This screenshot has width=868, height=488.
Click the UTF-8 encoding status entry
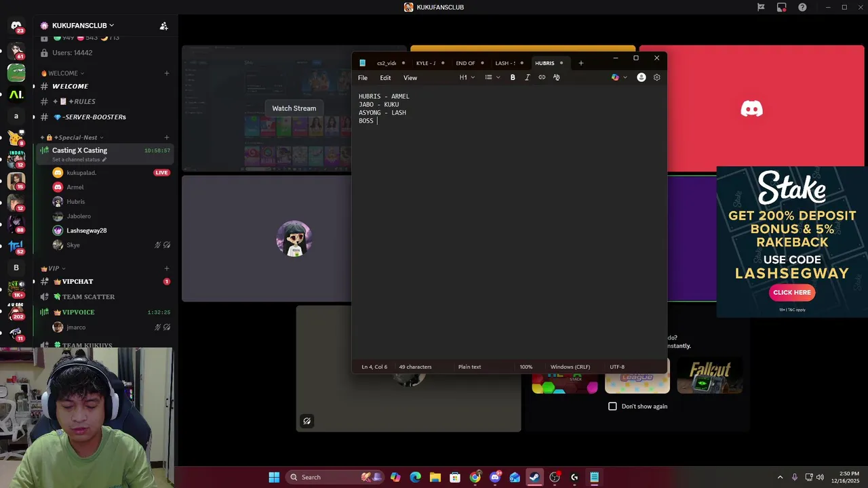616,367
